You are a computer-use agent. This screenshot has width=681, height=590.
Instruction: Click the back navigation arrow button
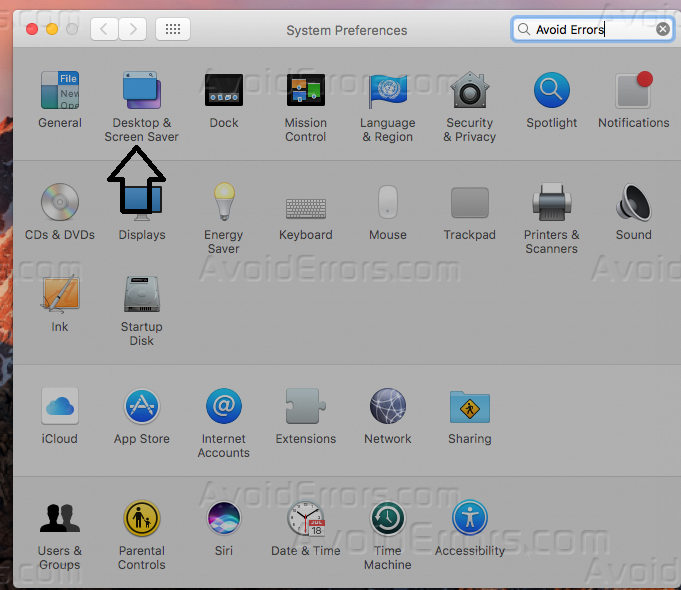[x=105, y=30]
